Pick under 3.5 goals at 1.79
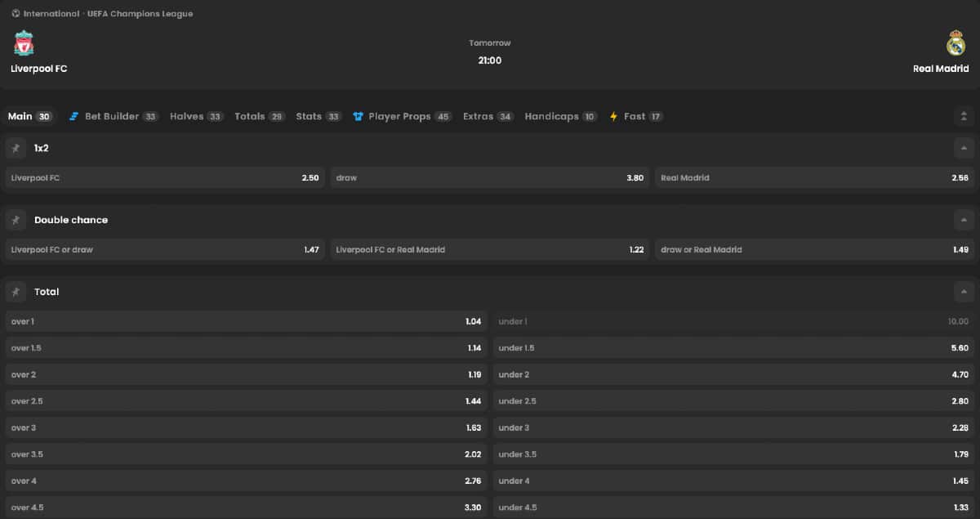Image resolution: width=980 pixels, height=519 pixels. tap(733, 454)
